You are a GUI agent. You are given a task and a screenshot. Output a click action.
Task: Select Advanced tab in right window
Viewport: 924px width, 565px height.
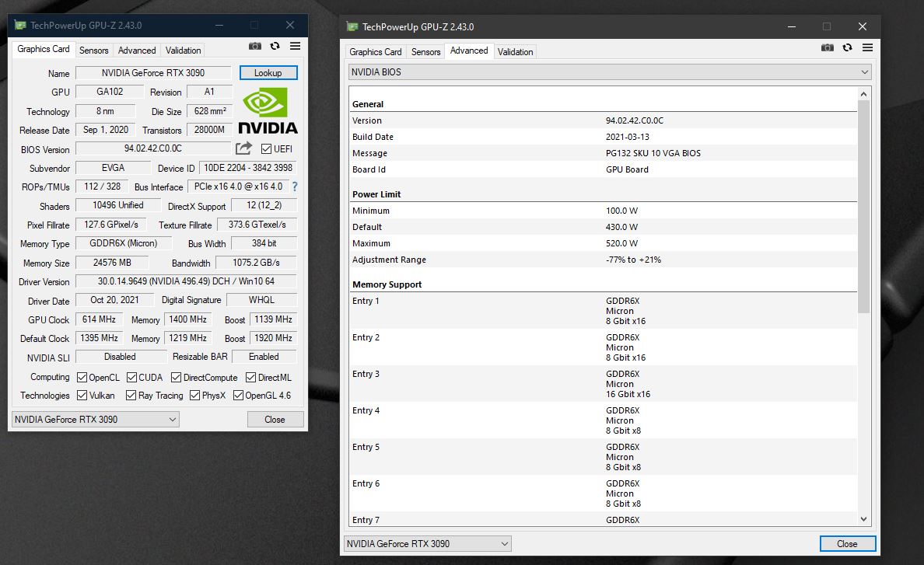tap(469, 51)
